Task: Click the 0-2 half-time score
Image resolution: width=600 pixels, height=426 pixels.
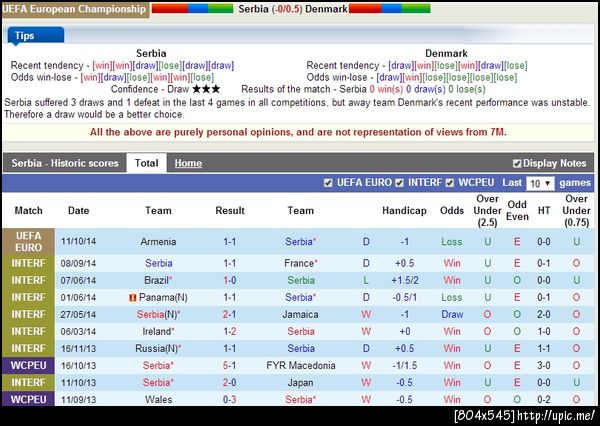Action: pos(544,400)
